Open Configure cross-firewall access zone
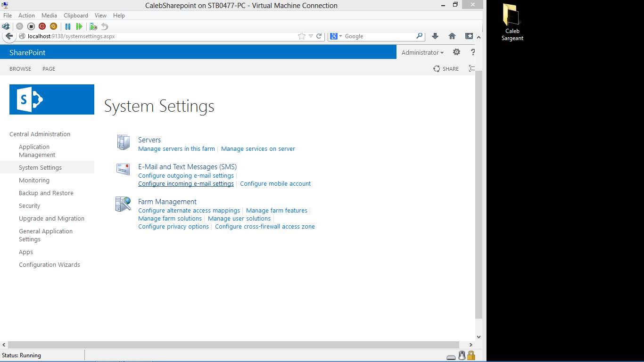This screenshot has width=644, height=362. click(x=265, y=227)
